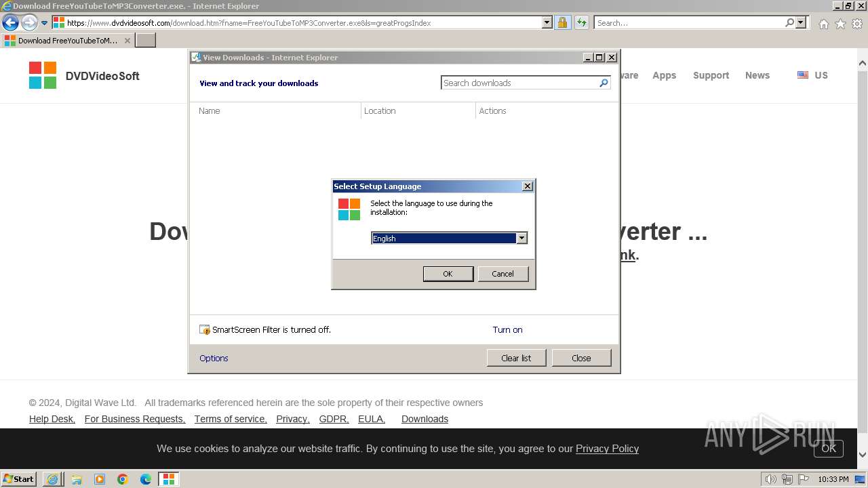This screenshot has height=488, width=868.
Task: Click the taskbar clock showing 10:33 PM
Action: [833, 479]
